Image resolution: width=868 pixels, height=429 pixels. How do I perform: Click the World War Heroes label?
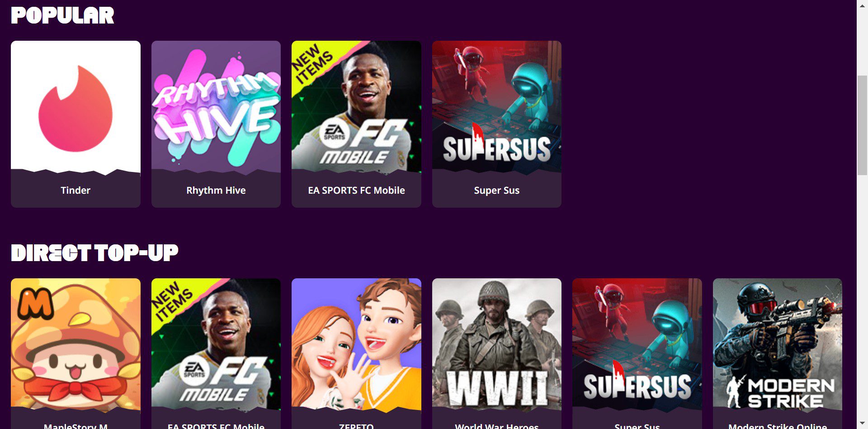point(497,426)
